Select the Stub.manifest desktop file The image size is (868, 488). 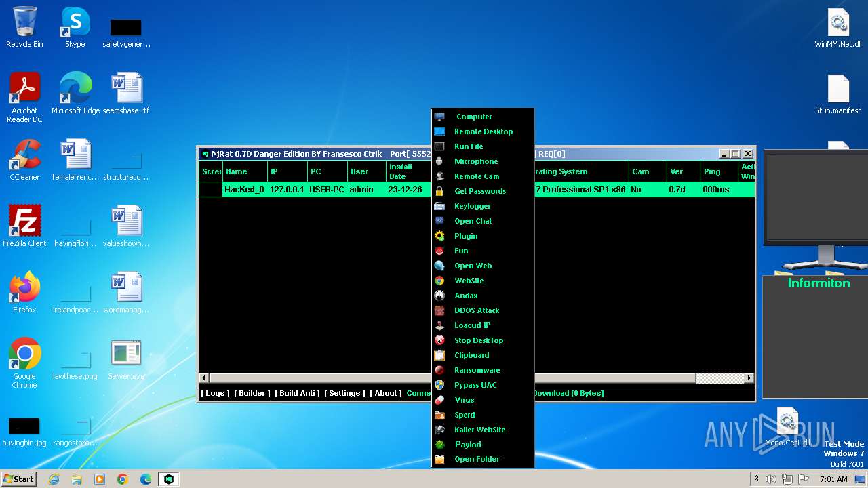pos(838,94)
